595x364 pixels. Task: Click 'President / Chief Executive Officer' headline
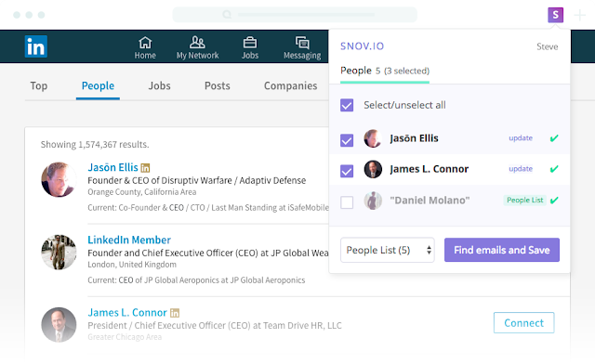pyautogui.click(x=215, y=325)
